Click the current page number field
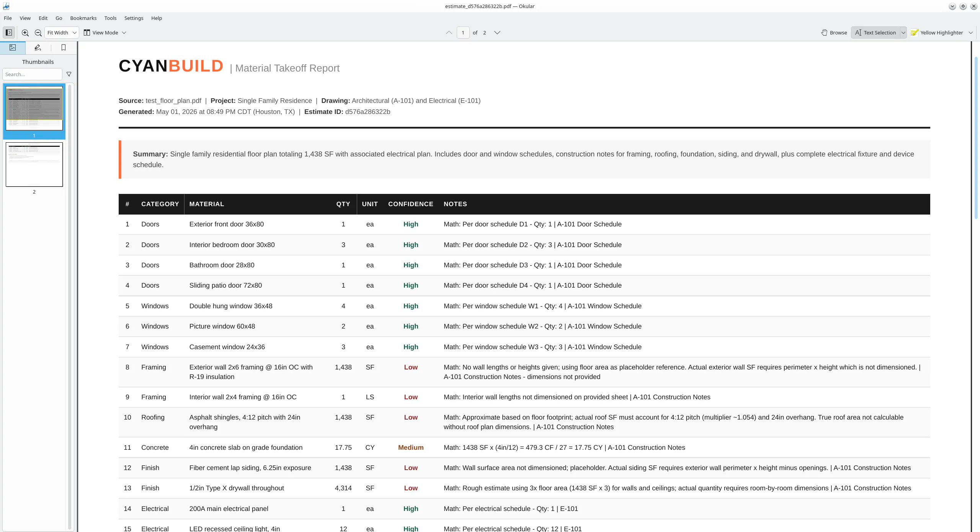The height and width of the screenshot is (532, 980). pos(463,33)
